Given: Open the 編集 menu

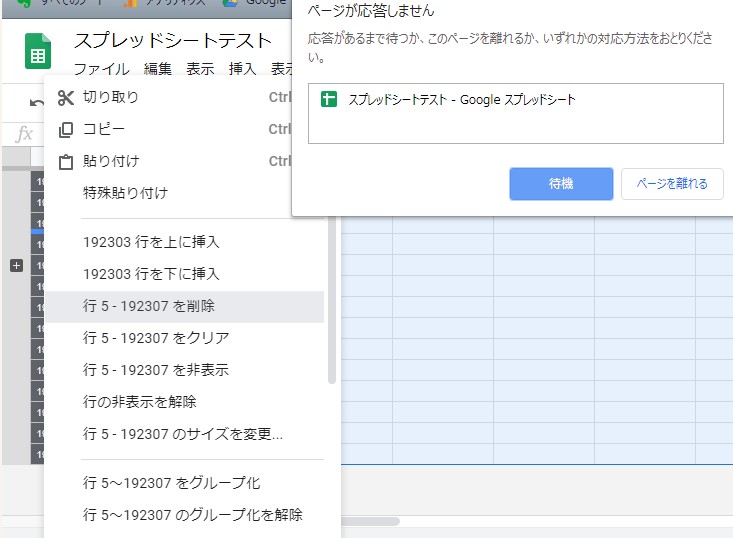Looking at the screenshot, I should (x=158, y=69).
